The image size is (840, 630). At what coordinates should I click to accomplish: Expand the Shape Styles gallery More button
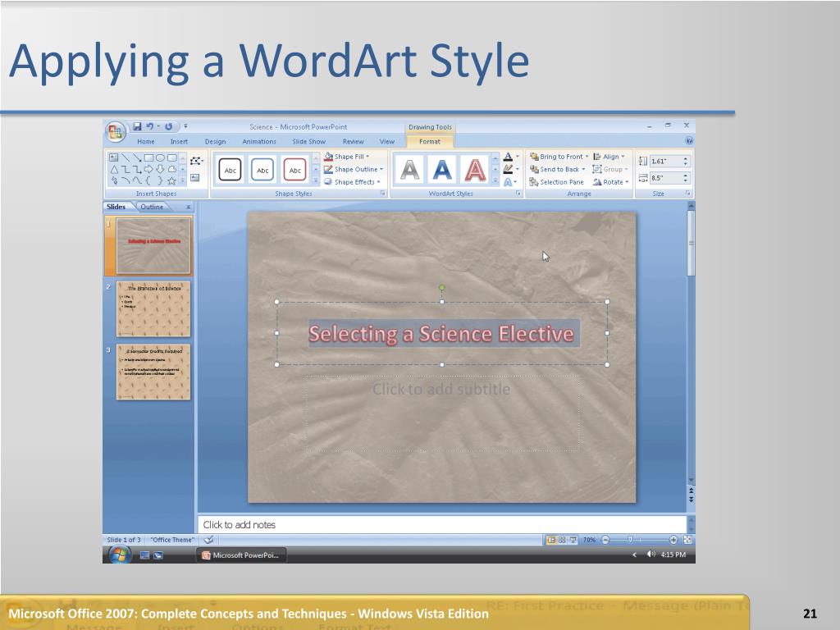click(x=316, y=182)
